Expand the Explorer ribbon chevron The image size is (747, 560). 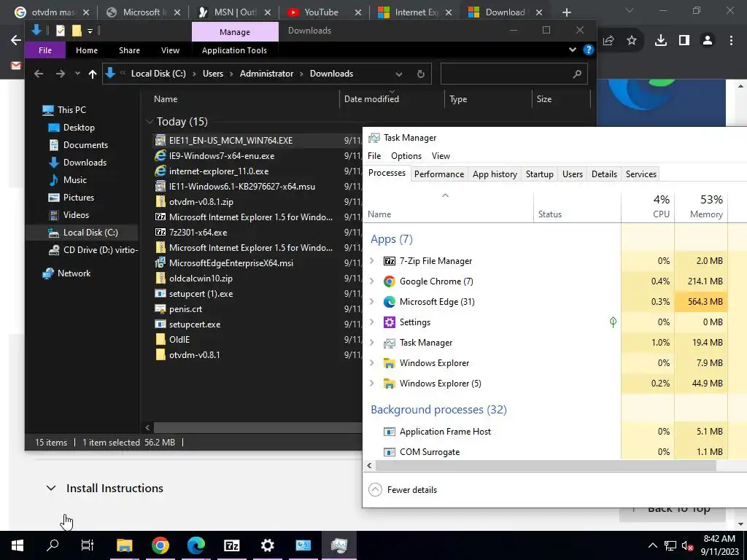[573, 50]
